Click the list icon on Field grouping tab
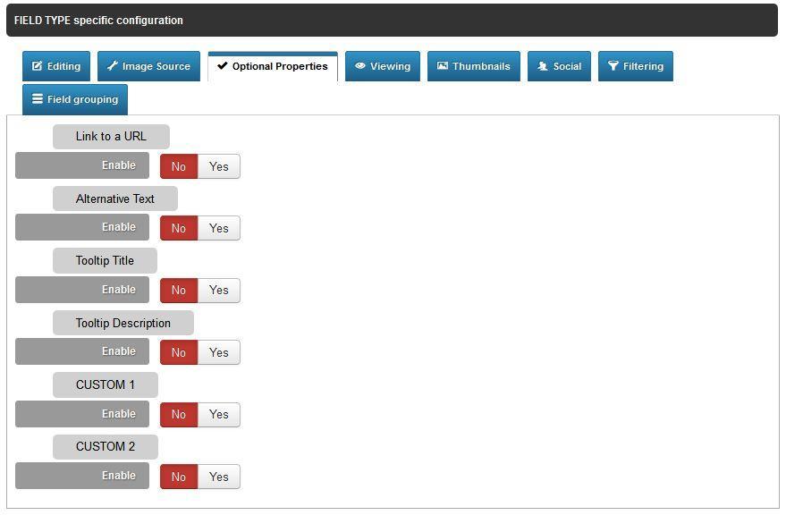 coord(38,99)
